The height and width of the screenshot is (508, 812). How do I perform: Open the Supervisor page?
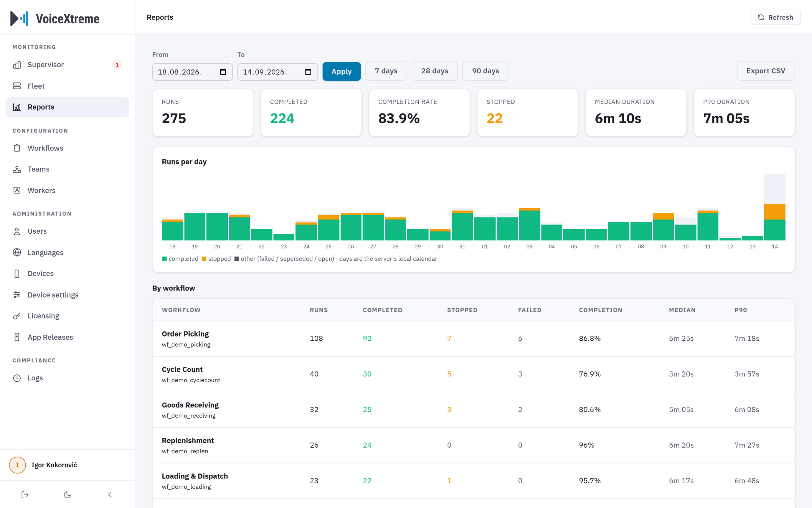pos(68,65)
